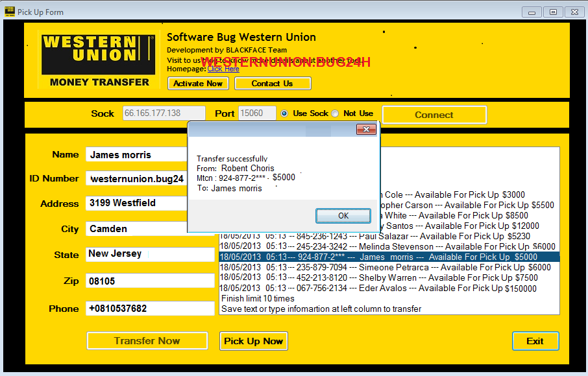Select the Simeone Petrarca $6000 list row

[389, 267]
